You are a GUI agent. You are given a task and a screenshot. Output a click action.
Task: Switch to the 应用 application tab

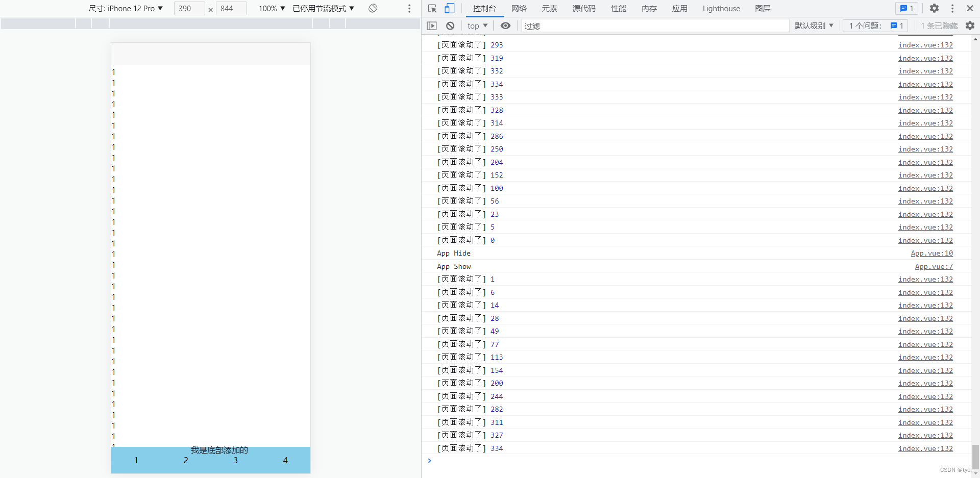[x=680, y=9]
